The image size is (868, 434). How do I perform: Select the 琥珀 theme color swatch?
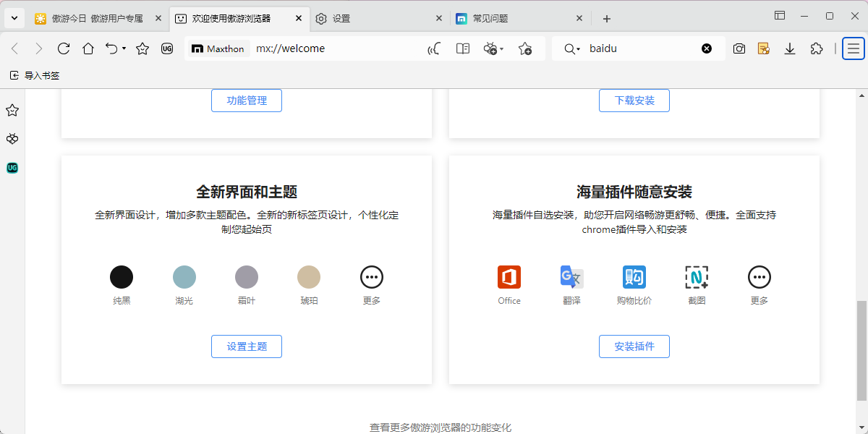click(309, 276)
